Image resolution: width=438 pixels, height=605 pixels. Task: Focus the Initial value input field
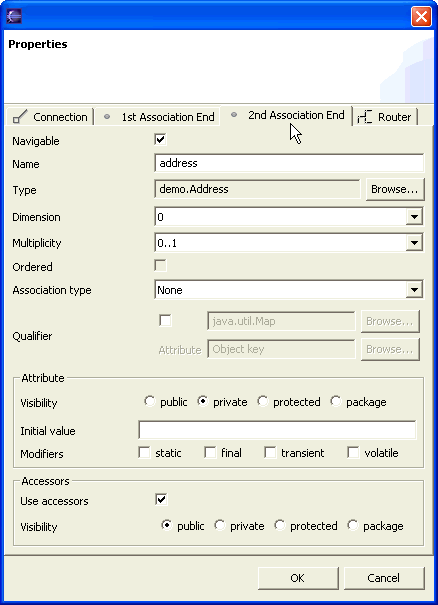277,430
